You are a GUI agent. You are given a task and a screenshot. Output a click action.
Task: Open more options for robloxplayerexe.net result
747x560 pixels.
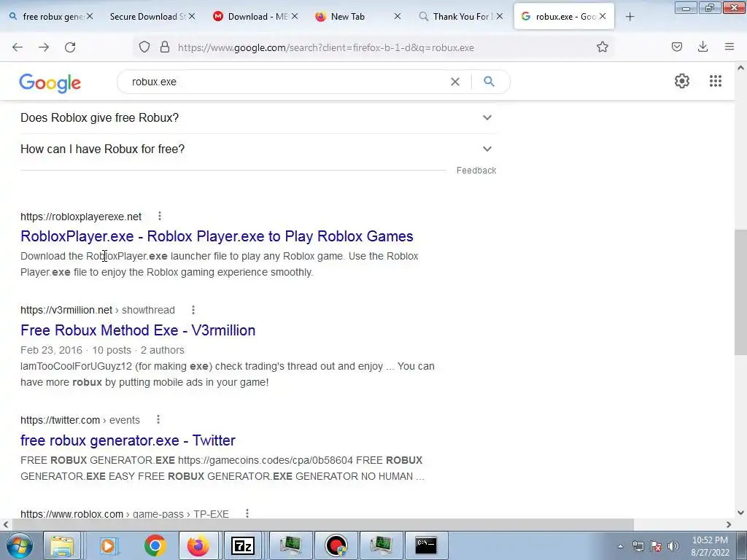pyautogui.click(x=160, y=216)
